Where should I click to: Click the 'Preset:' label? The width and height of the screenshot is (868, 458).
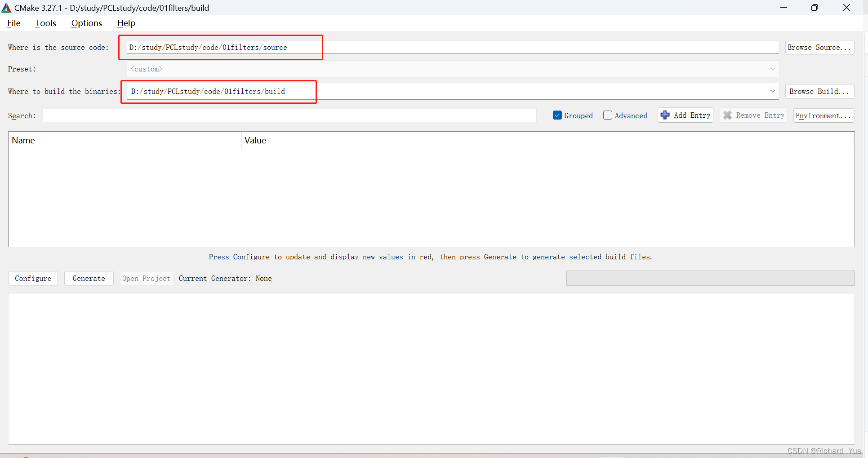point(22,69)
